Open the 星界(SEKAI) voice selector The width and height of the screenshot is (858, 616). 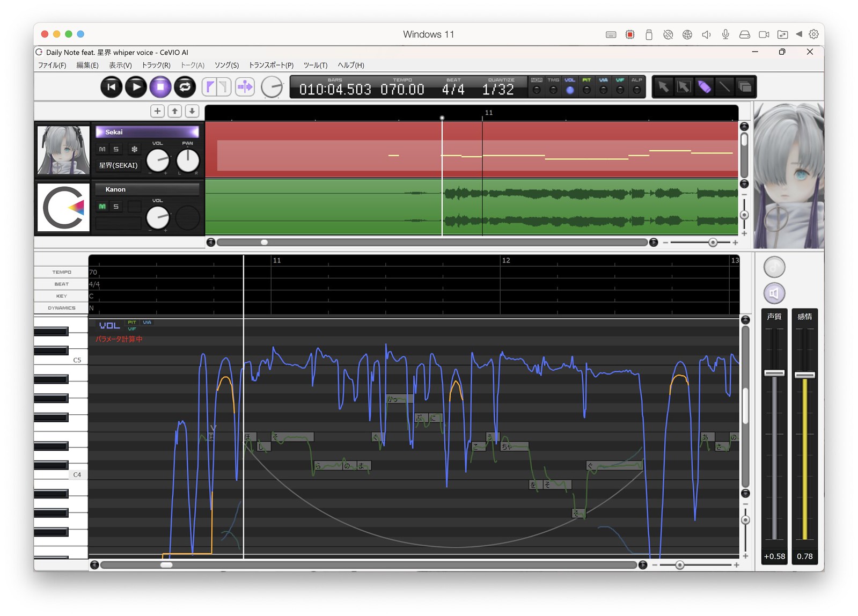(x=119, y=165)
